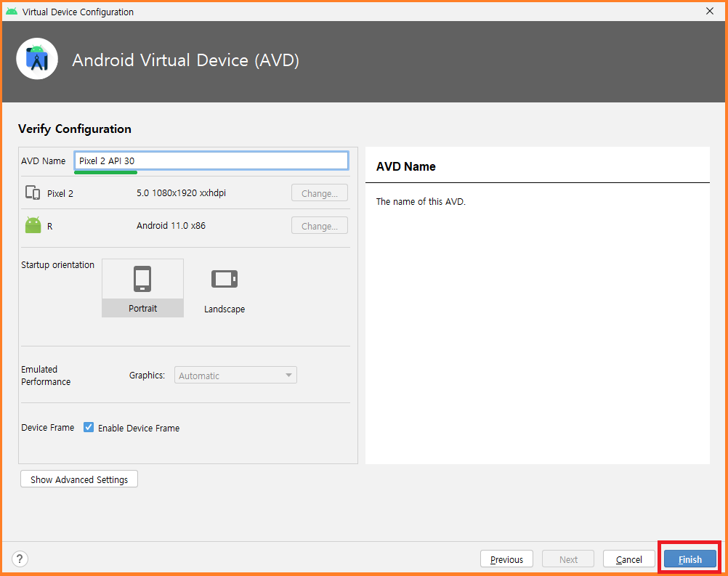Click the 'The name of this AVD.' description
Image resolution: width=728 pixels, height=576 pixels.
(x=421, y=201)
